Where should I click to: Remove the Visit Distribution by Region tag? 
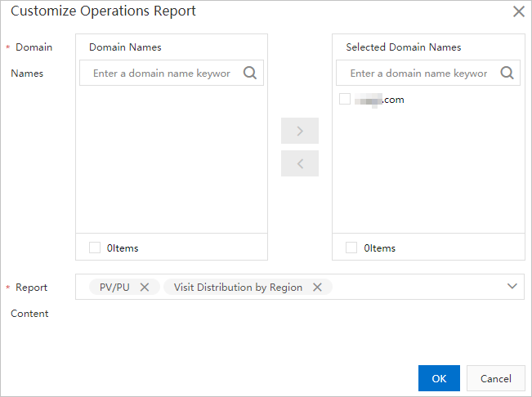click(x=317, y=287)
